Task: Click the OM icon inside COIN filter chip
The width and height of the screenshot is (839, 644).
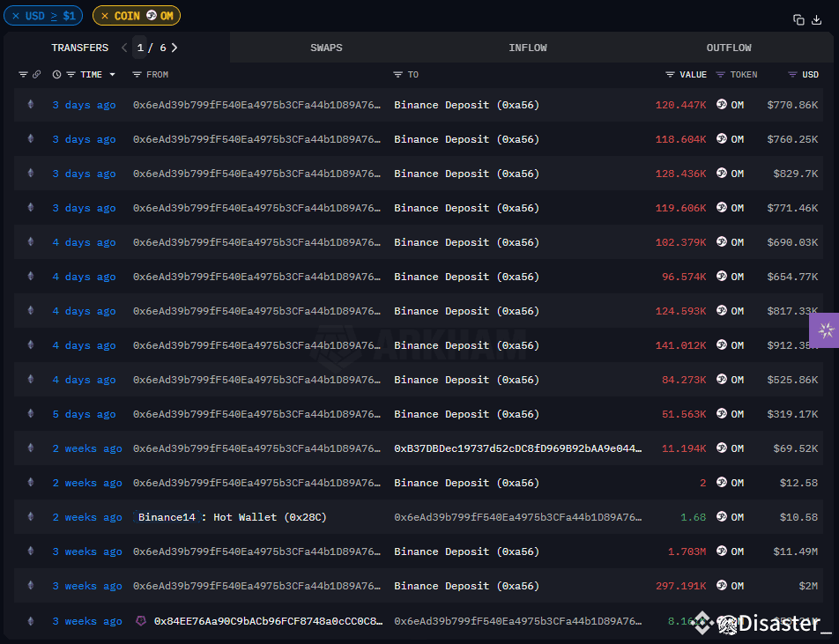Action: 152,16
